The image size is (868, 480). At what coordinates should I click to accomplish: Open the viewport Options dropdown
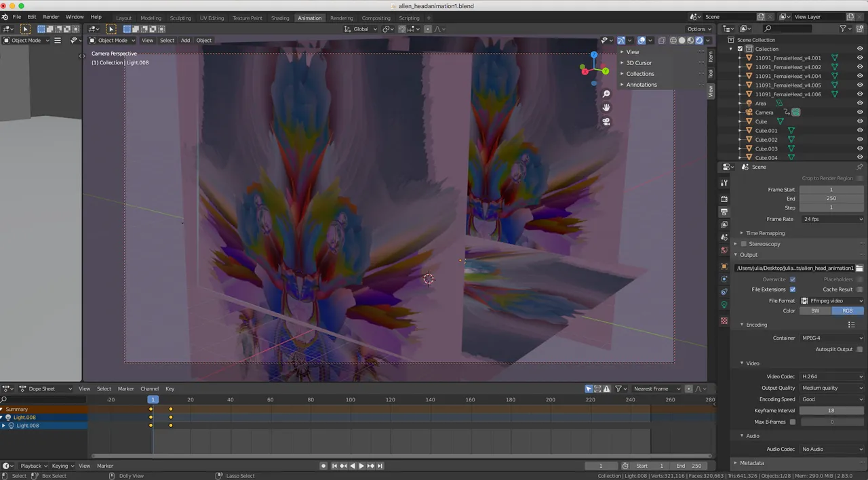[x=699, y=28]
